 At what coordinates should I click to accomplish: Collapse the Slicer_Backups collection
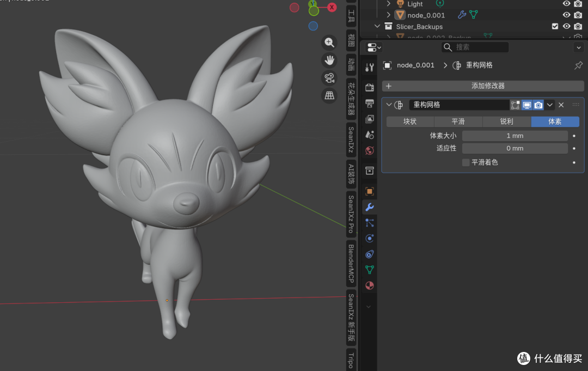coord(377,26)
